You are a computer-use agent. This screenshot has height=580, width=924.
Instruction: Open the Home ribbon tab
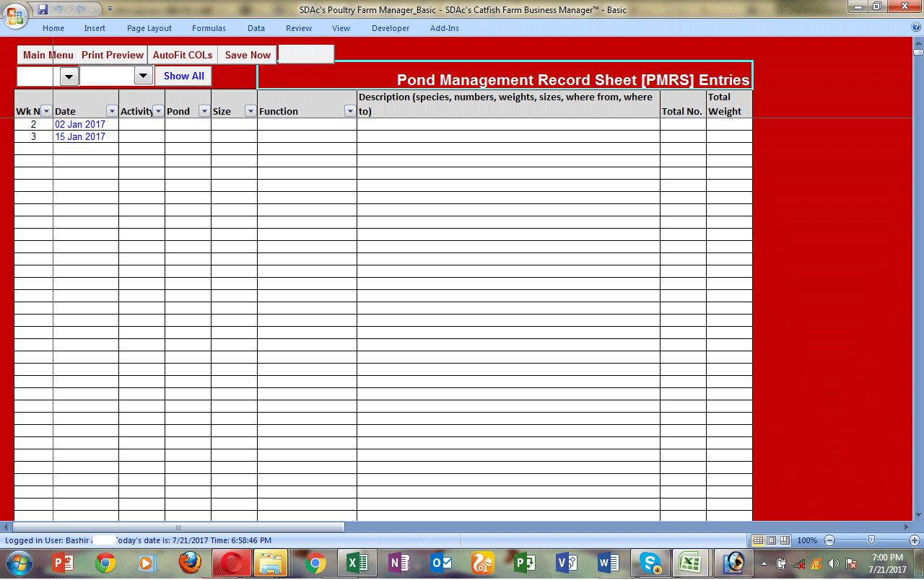coord(53,28)
